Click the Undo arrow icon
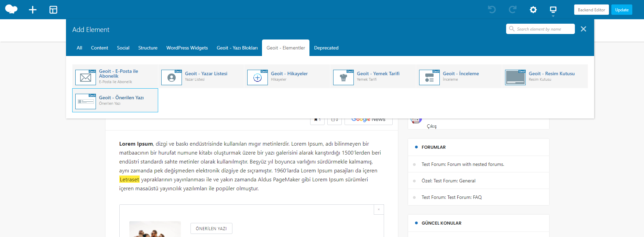 point(492,10)
